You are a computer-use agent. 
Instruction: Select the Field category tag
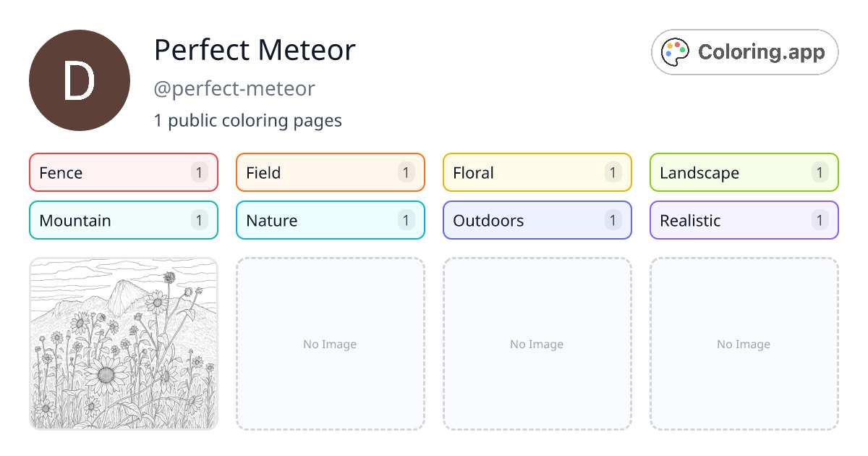pyautogui.click(x=330, y=172)
